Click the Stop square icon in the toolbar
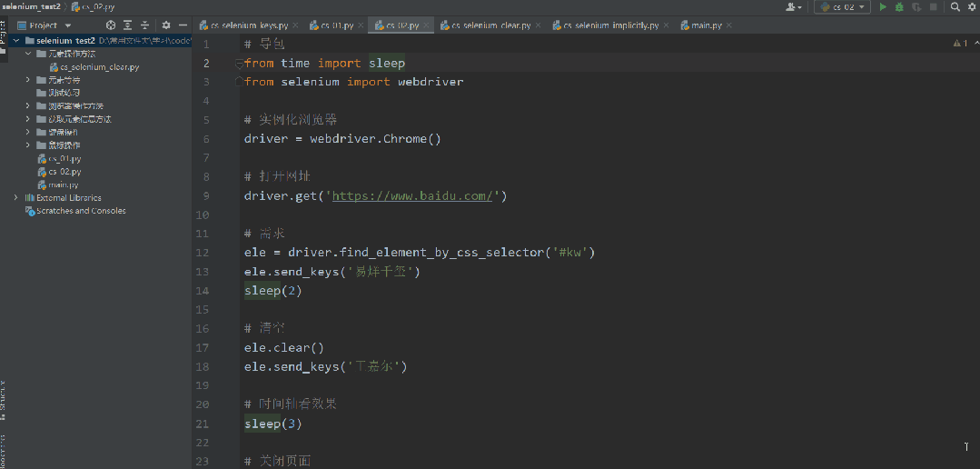The image size is (980, 469). (933, 7)
